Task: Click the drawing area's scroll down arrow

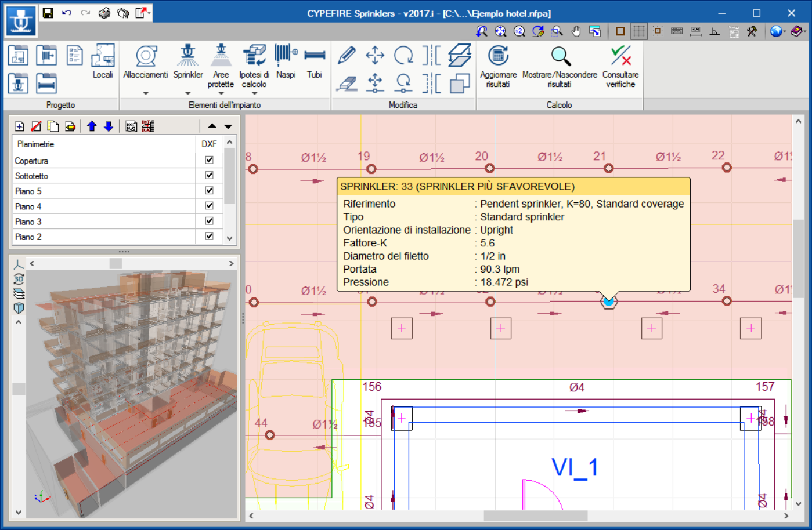Action: 799,504
